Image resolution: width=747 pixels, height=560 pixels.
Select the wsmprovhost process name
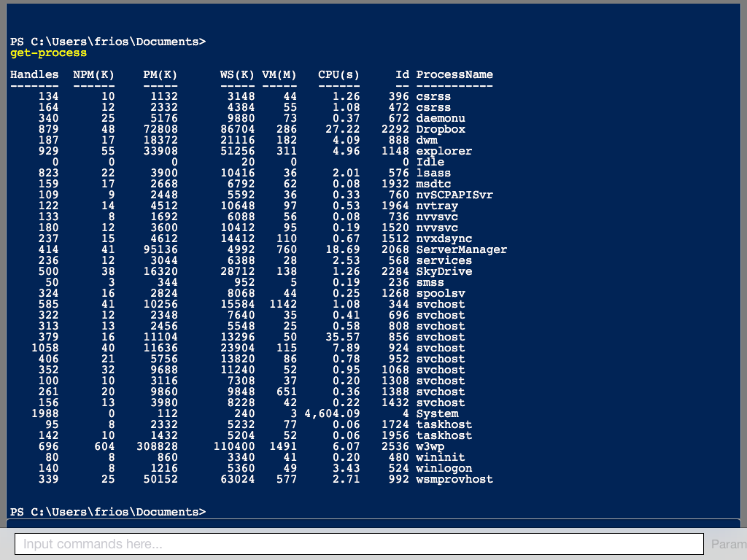454,480
